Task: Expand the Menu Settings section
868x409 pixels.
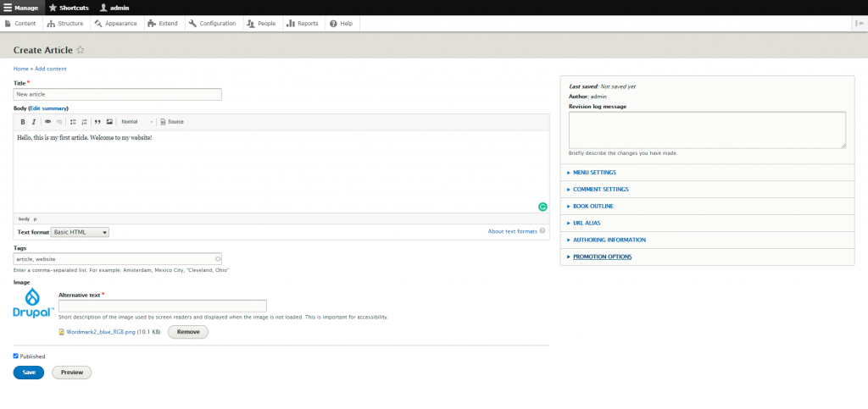Action: point(594,173)
